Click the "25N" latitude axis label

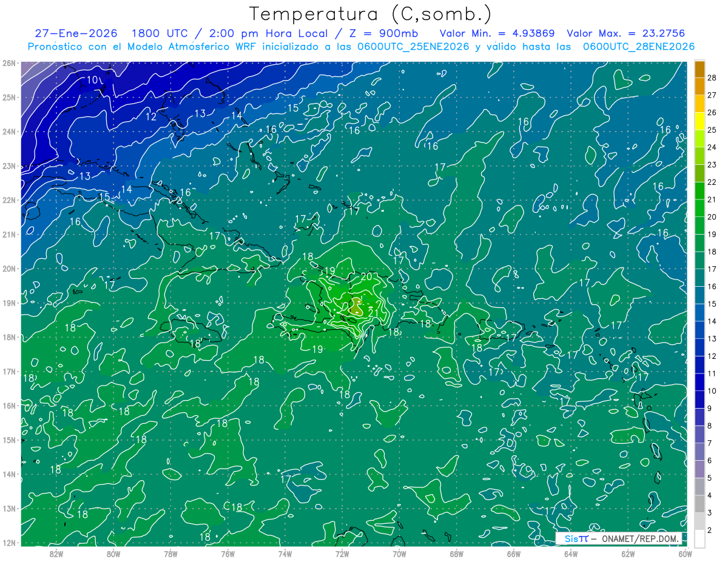tap(9, 97)
